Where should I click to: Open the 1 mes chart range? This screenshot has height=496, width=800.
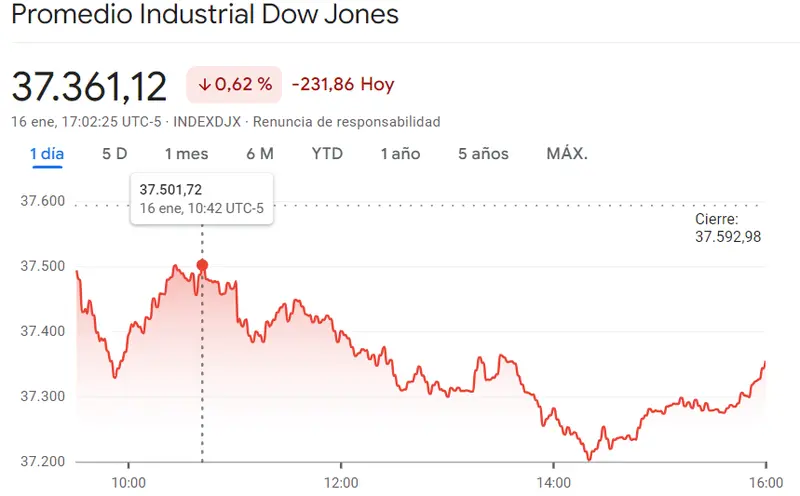pyautogui.click(x=186, y=154)
